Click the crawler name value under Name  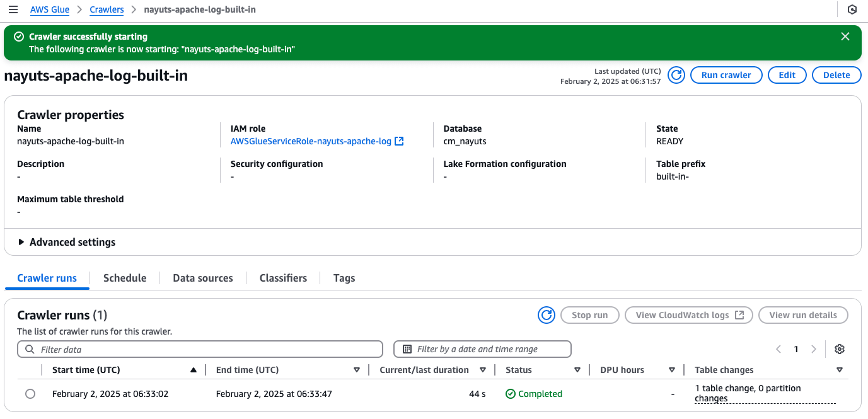(x=71, y=141)
